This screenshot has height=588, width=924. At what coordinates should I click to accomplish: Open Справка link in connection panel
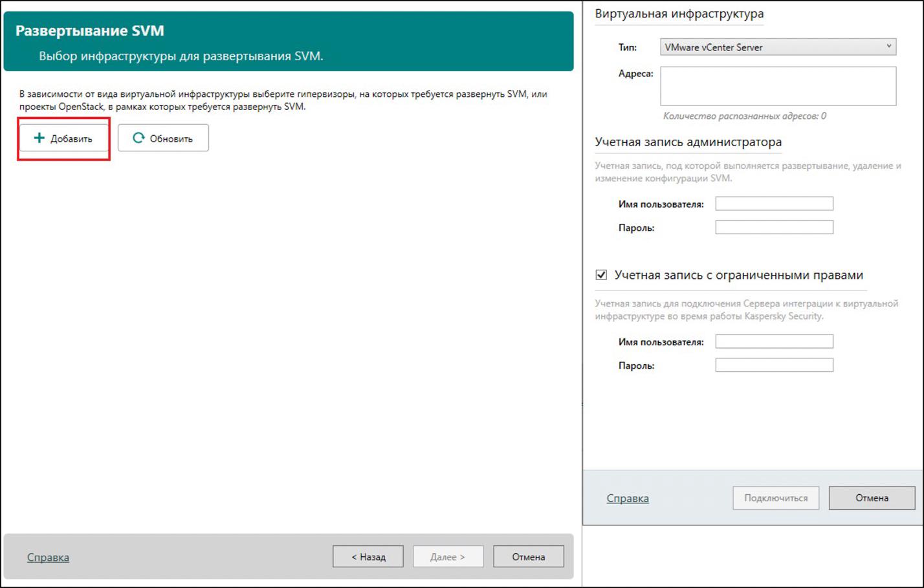point(628,498)
